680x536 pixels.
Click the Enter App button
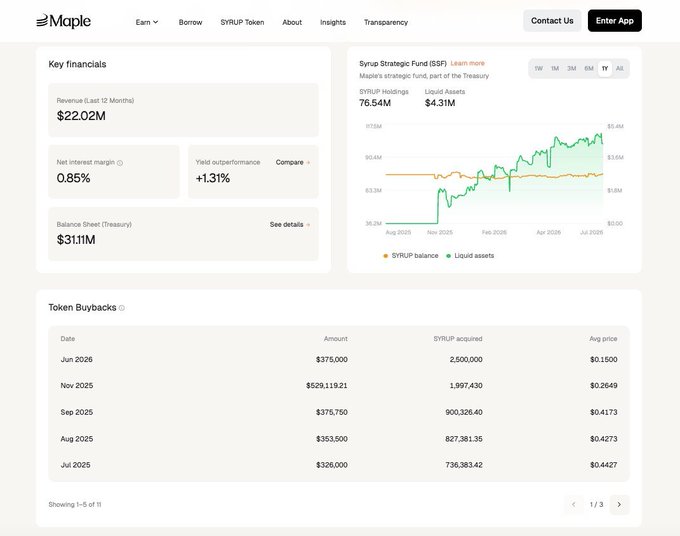point(615,21)
